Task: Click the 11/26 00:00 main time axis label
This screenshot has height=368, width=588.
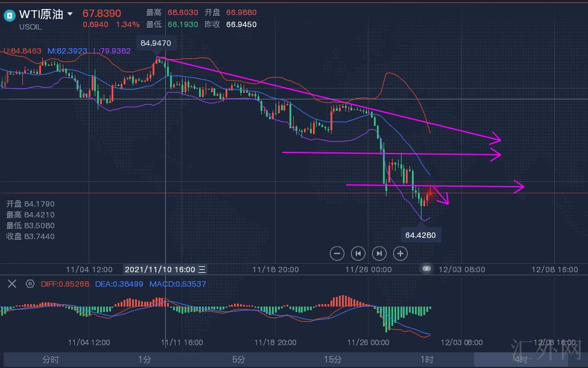Action: 368,270
